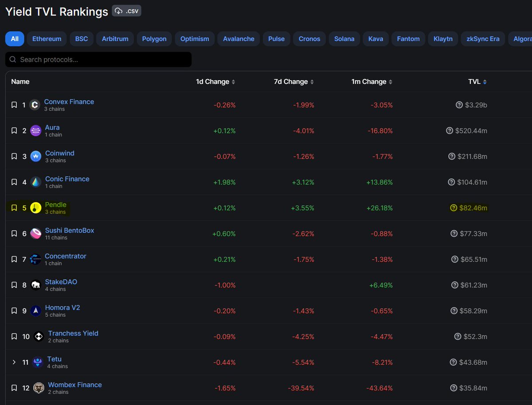Image resolution: width=532 pixels, height=405 pixels.
Task: Filter by Solana chain
Action: point(344,39)
